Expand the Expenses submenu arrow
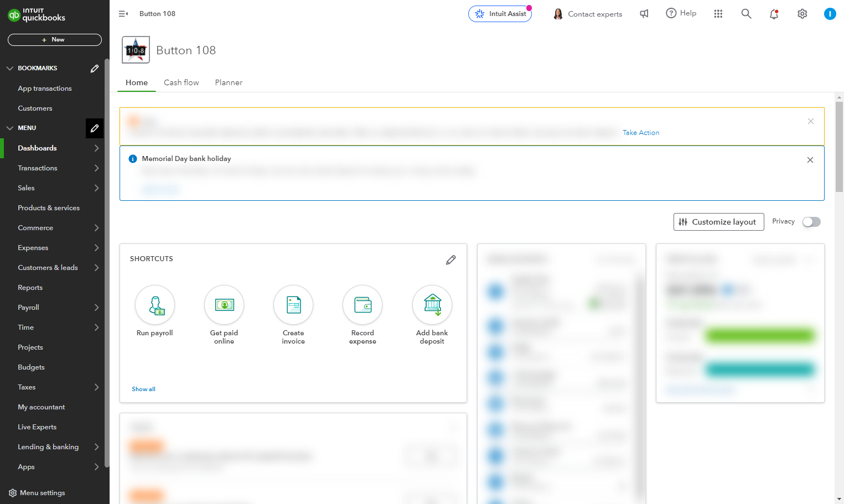The image size is (844, 504). (x=96, y=248)
